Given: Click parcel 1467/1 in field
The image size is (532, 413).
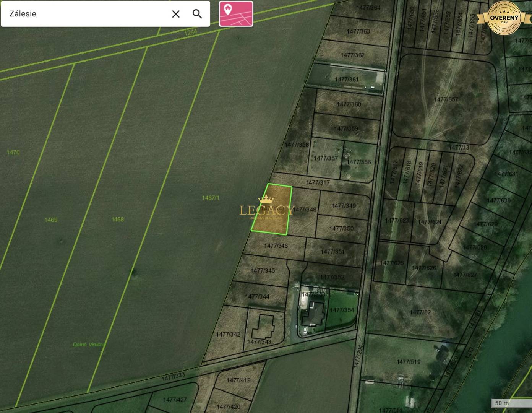Looking at the screenshot, I should click(211, 198).
